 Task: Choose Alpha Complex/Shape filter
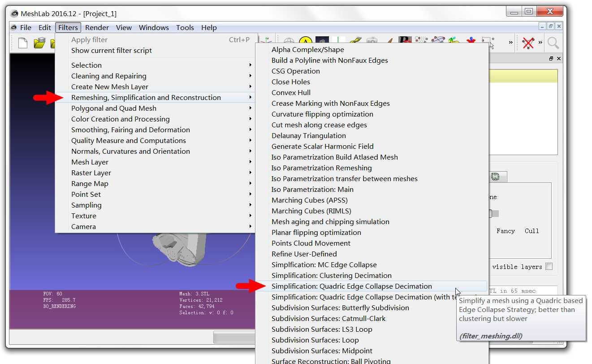(372, 49)
